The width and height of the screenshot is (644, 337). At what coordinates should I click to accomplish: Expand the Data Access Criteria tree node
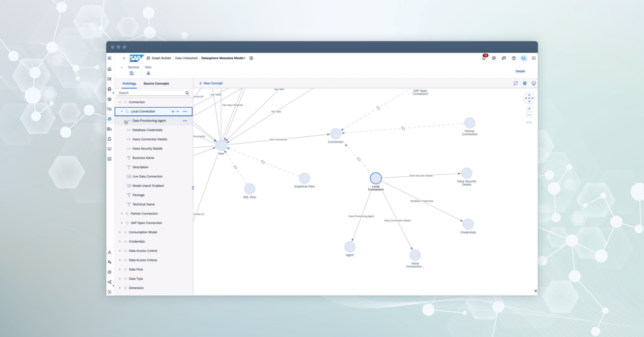click(x=120, y=260)
